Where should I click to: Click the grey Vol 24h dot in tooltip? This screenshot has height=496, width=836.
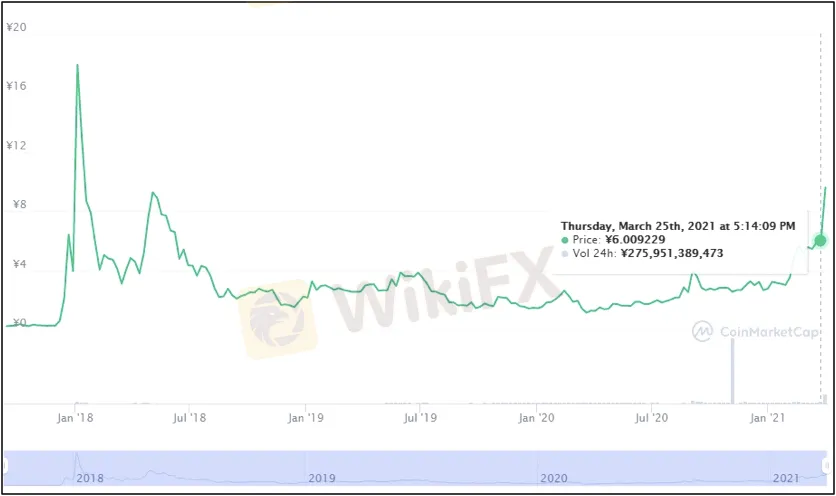click(566, 254)
